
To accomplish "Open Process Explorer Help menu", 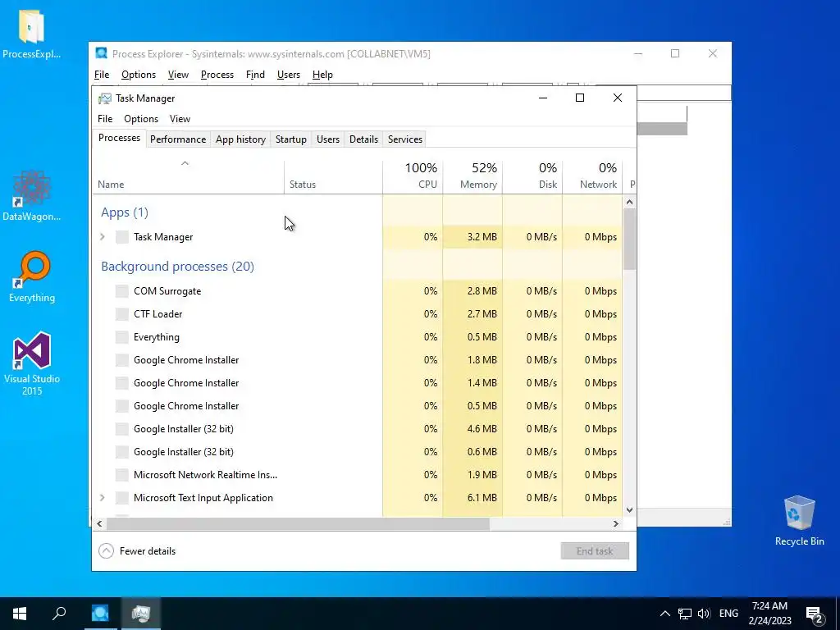I will coord(322,75).
